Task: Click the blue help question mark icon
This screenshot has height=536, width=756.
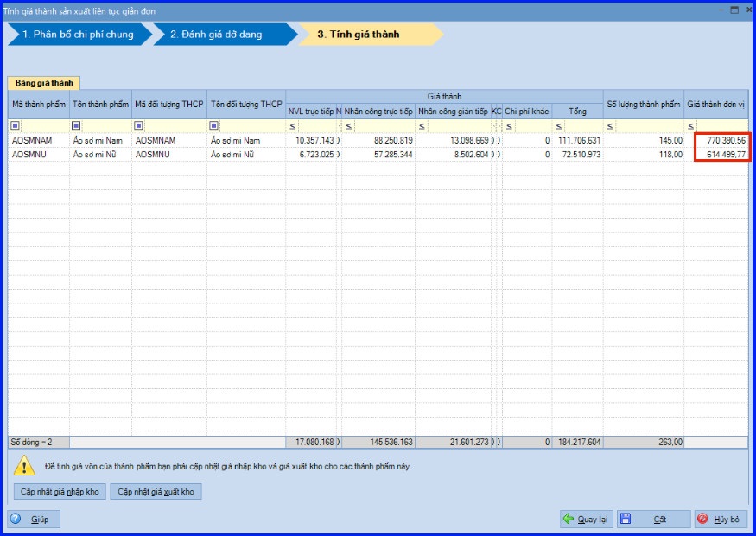Action: point(16,519)
